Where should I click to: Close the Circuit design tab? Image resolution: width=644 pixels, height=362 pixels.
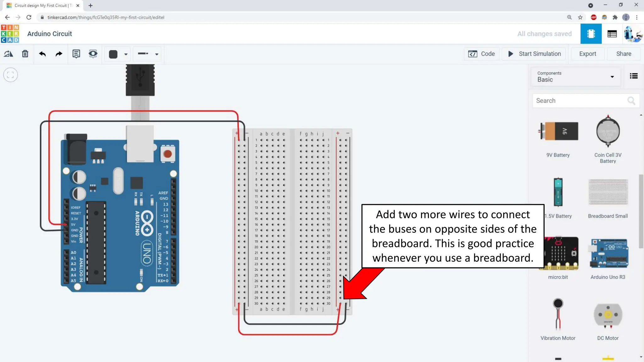[x=78, y=5]
